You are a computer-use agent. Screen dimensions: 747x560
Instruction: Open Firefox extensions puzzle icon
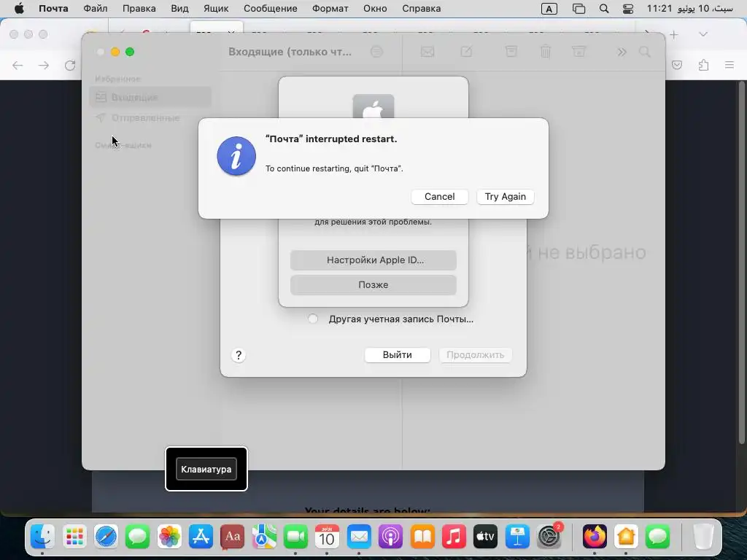703,65
